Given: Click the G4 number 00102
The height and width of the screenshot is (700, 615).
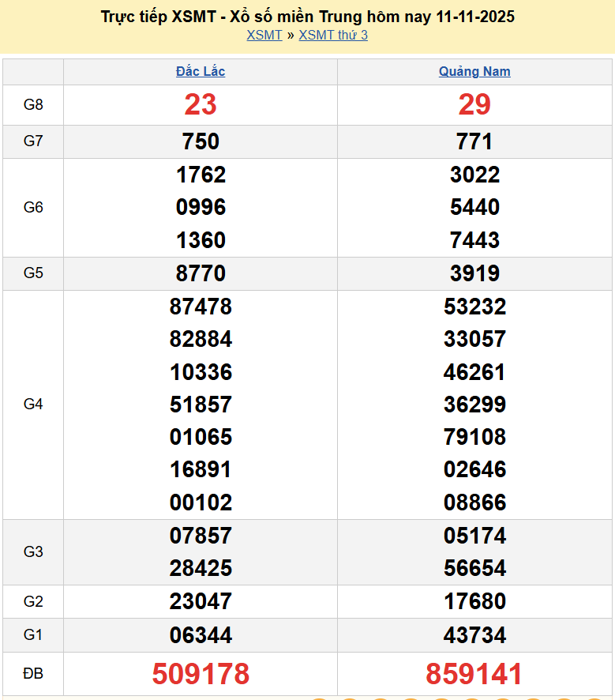Looking at the screenshot, I should (x=201, y=502).
